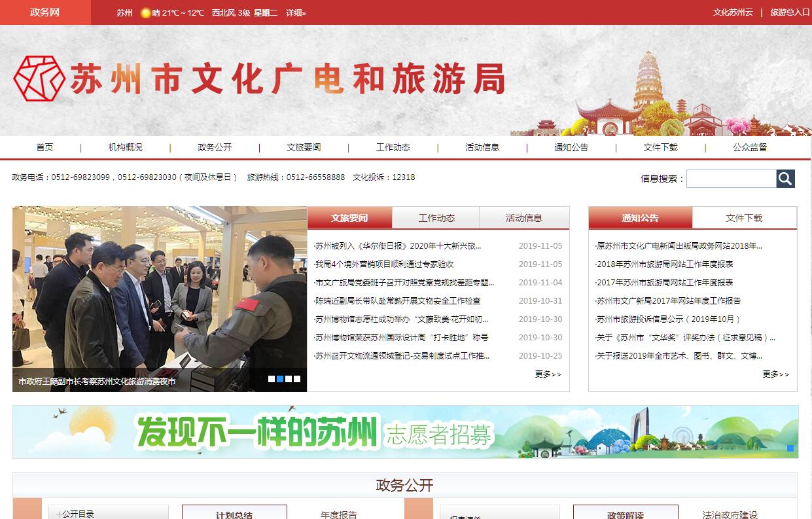Show 更多>> under 通知公告 list
This screenshot has height=519, width=812.
[775, 374]
